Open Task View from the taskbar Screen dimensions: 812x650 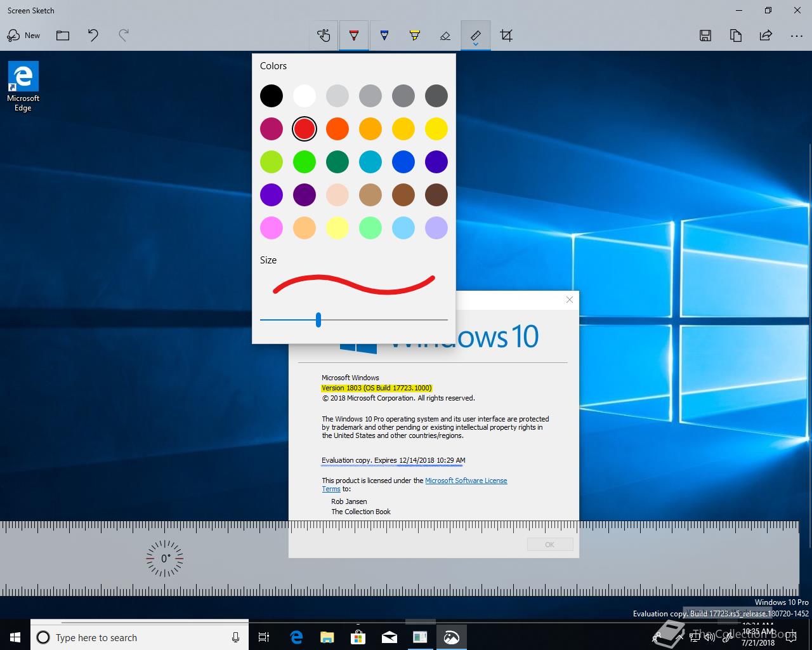[x=264, y=637]
